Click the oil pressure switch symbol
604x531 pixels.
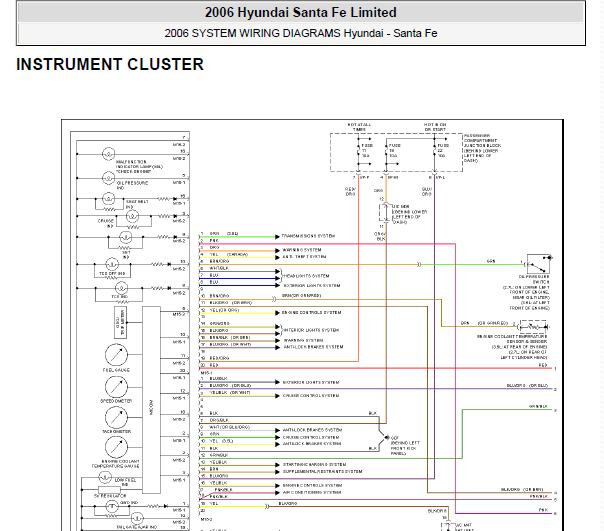[539, 264]
